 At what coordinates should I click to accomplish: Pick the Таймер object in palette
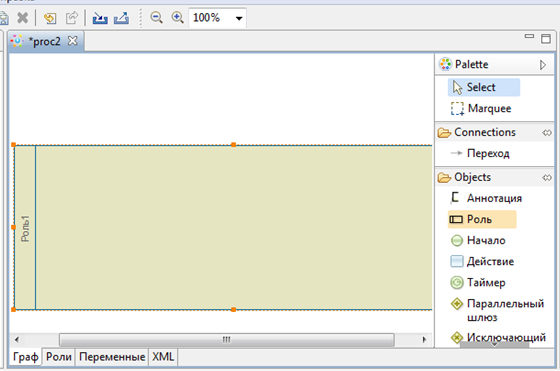click(478, 282)
